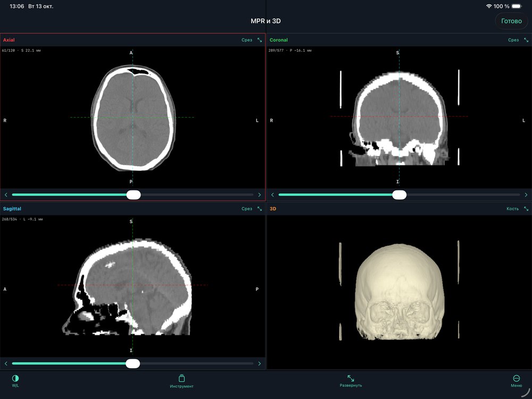Expand the Coronal panel to fullscreen
The width and height of the screenshot is (532, 399).
point(526,40)
